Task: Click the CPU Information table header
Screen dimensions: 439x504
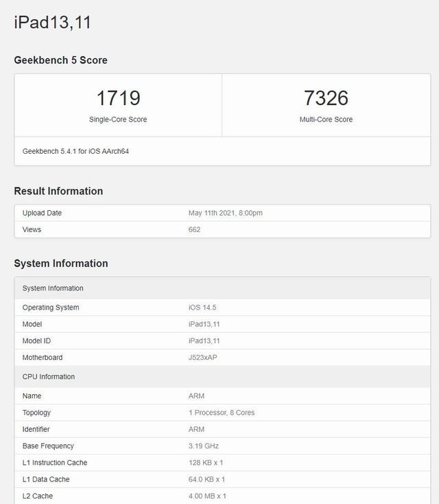Action: (x=222, y=376)
